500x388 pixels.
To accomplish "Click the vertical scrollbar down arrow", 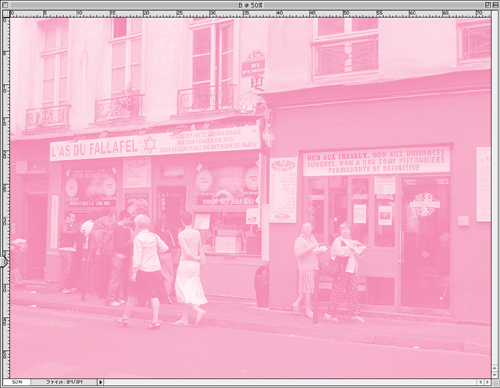I will (x=494, y=375).
